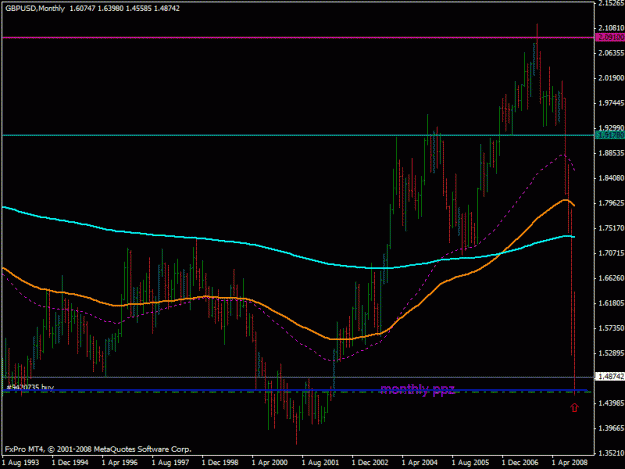The width and height of the screenshot is (625, 469).
Task: Click the FxPro MT4 MetaQuotes copyright text
Action: (98, 449)
